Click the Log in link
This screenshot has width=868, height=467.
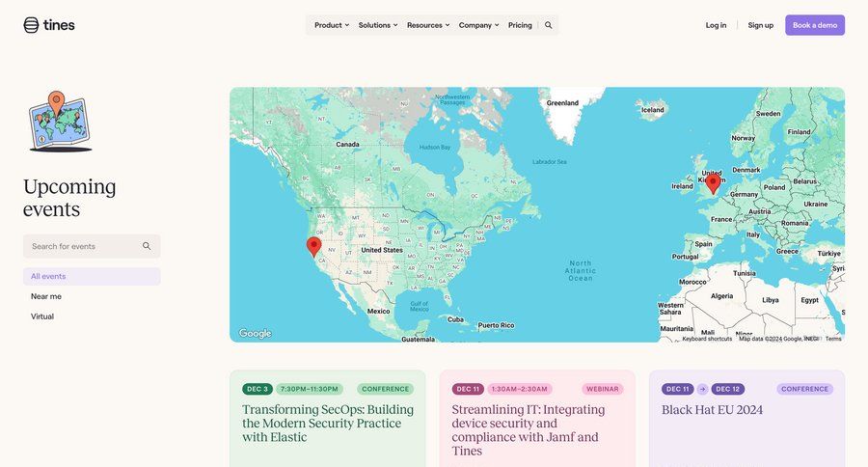coord(716,25)
